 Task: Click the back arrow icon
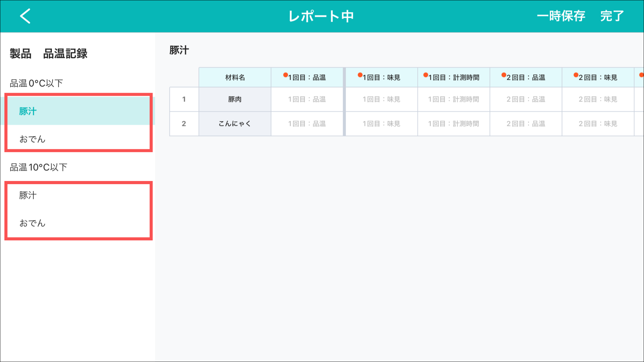25,16
